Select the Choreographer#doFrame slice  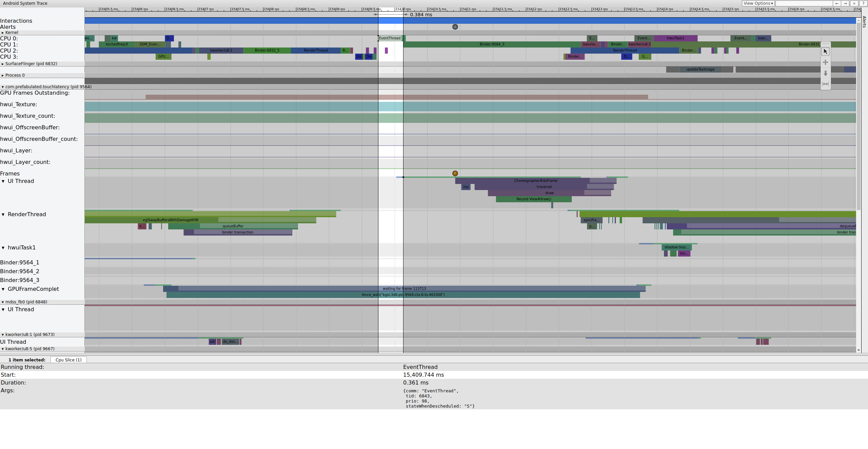(535, 181)
